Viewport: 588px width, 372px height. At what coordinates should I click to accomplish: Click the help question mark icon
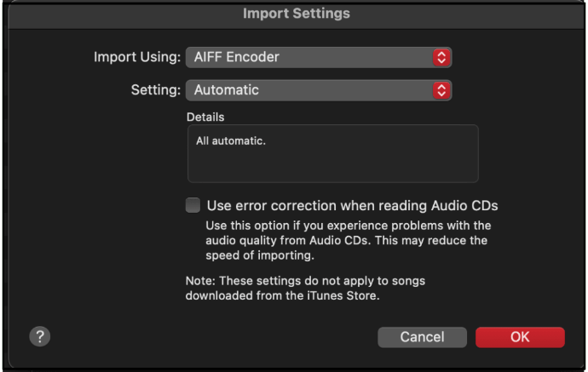pos(39,336)
